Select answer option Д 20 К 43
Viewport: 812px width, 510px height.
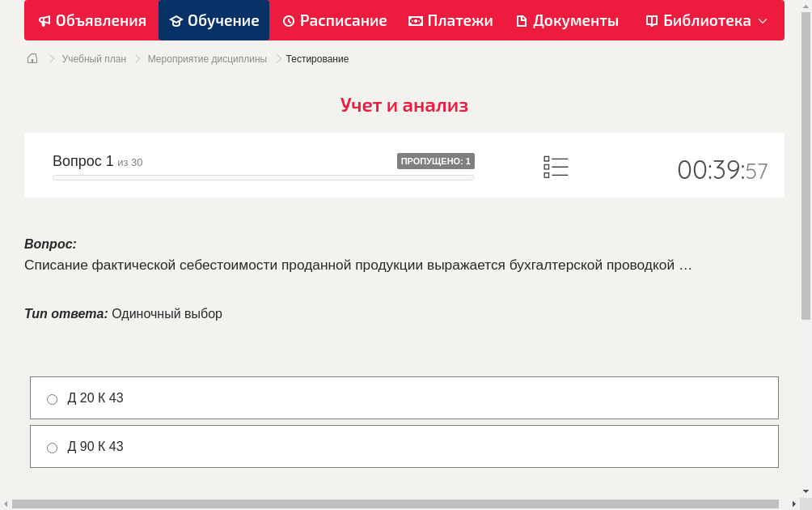click(x=52, y=398)
